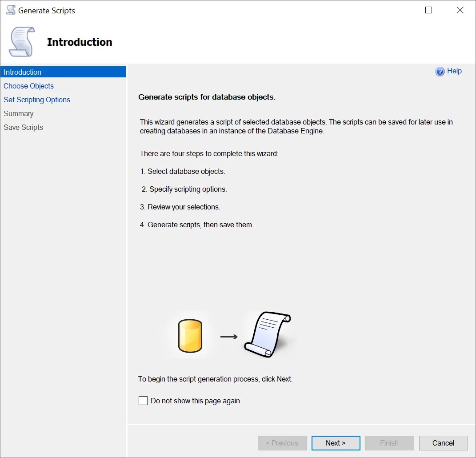Enable the Do not show this page again checkbox

(x=143, y=400)
